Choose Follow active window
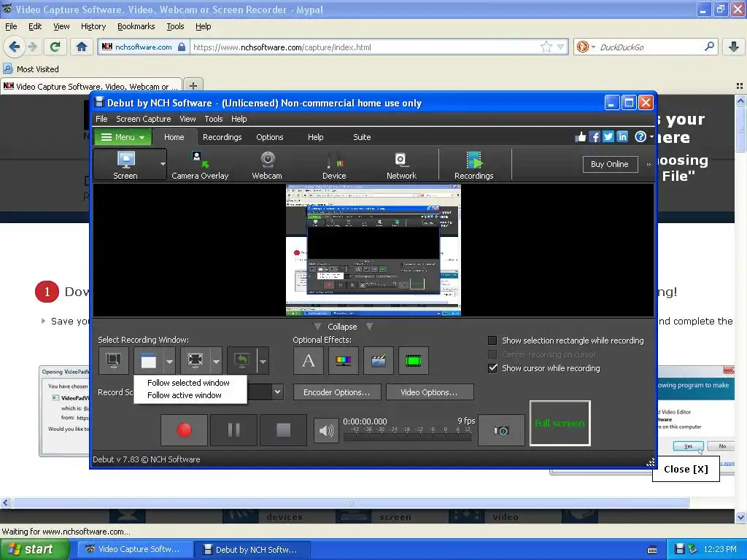This screenshot has height=560, width=747. [x=185, y=395]
